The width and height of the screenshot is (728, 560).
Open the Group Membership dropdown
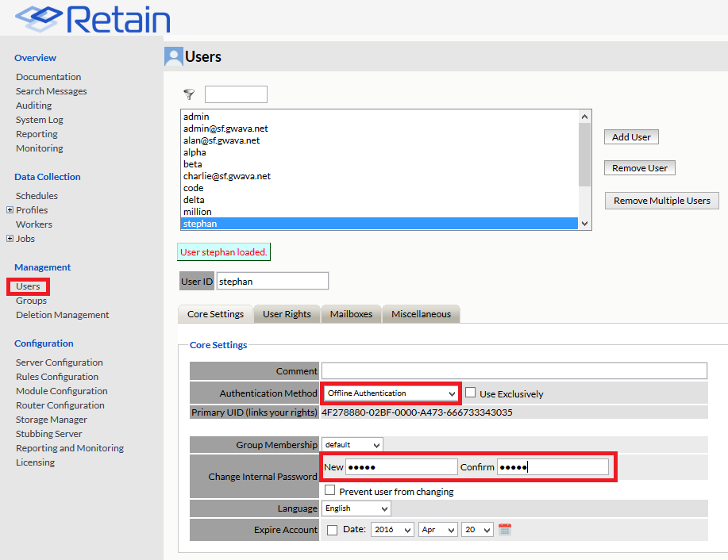[x=352, y=445]
